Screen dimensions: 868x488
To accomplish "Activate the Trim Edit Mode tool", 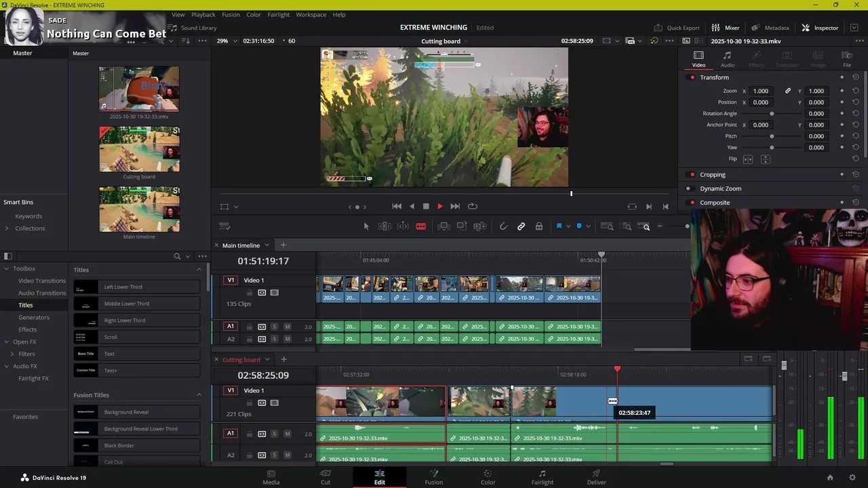I will [384, 226].
